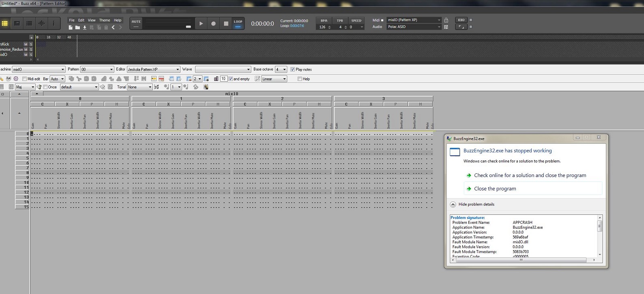Click the Play button
Screen dimensions: 644x294
[201, 24]
